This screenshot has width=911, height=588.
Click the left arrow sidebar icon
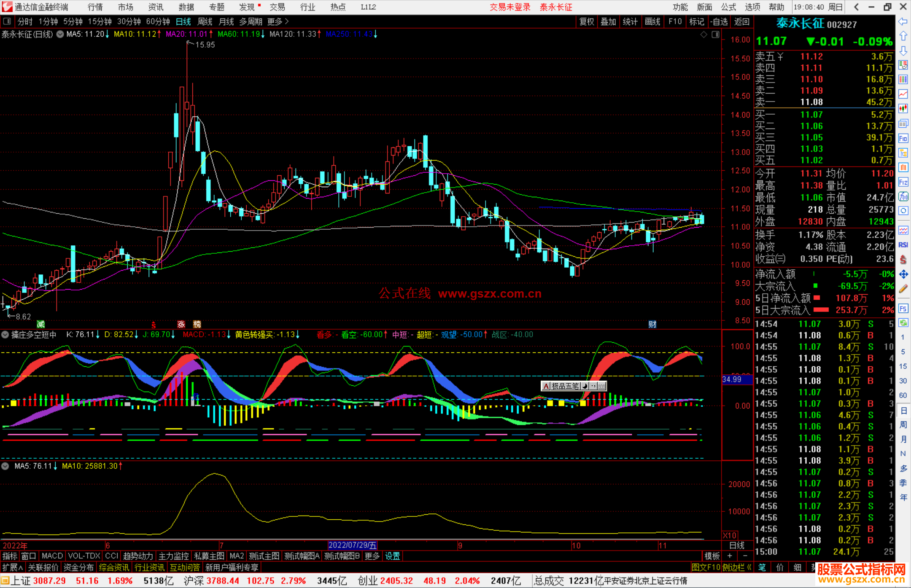click(x=903, y=21)
